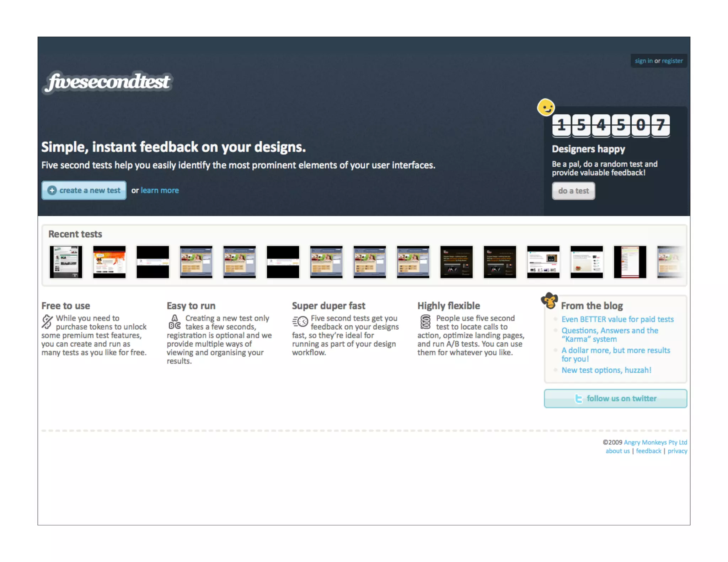Click the Angry Monkeys Pty Ltd link

coord(655,442)
